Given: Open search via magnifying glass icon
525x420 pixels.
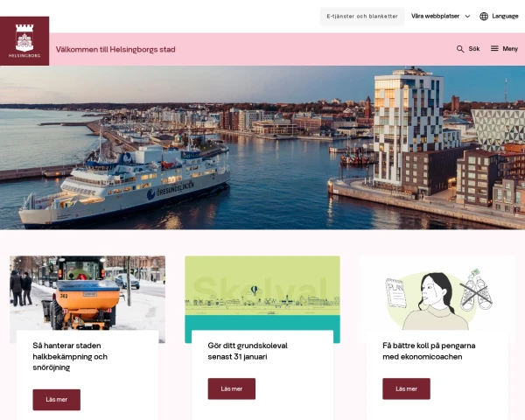Looking at the screenshot, I should tap(460, 49).
